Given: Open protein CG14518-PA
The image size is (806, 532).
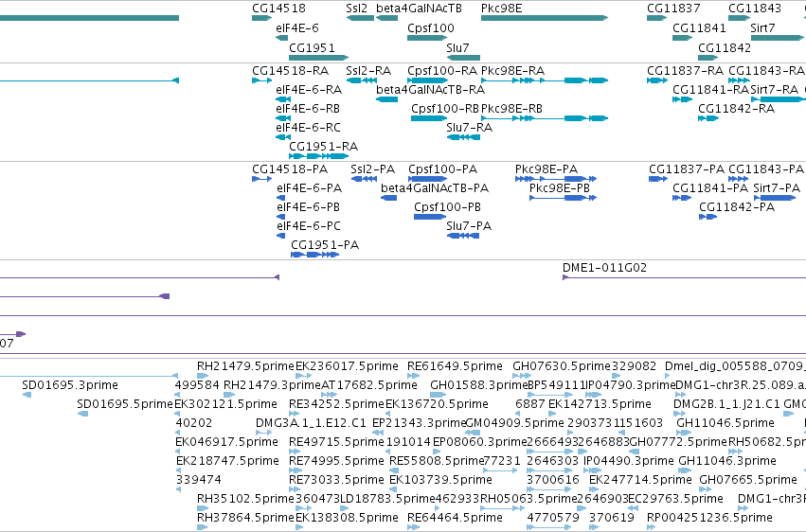Looking at the screenshot, I should tap(290, 168).
